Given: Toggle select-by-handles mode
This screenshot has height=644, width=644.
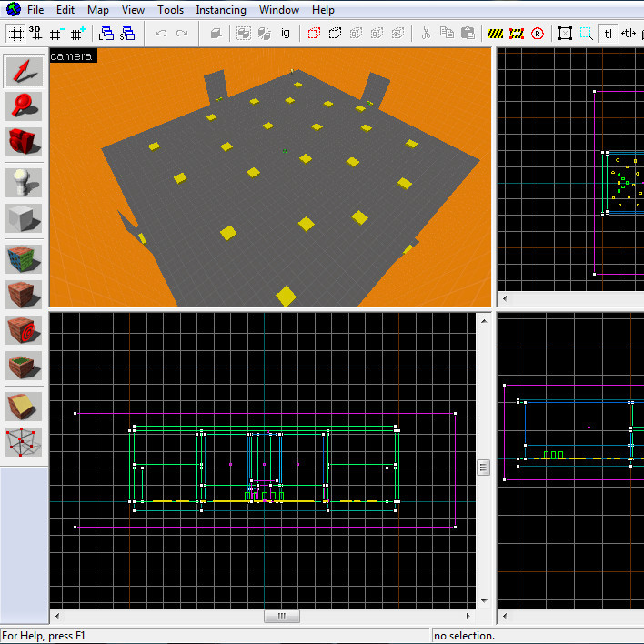Looking at the screenshot, I should [566, 34].
